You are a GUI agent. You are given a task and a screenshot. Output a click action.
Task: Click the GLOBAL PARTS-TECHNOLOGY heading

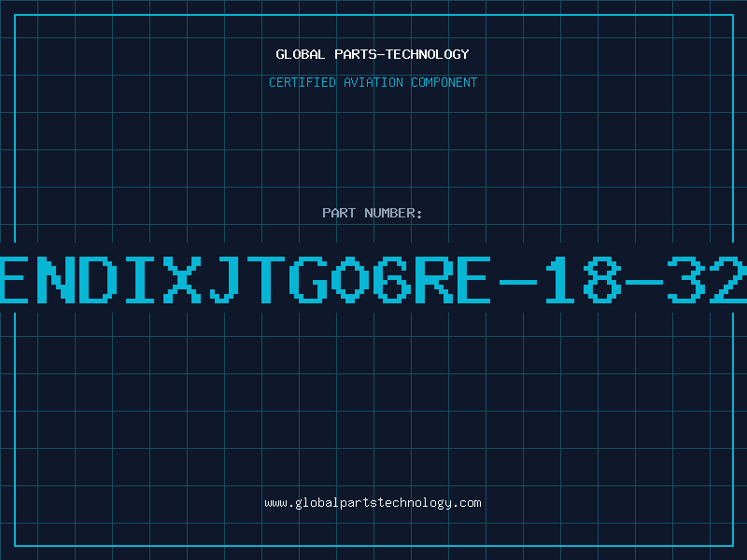pyautogui.click(x=373, y=54)
